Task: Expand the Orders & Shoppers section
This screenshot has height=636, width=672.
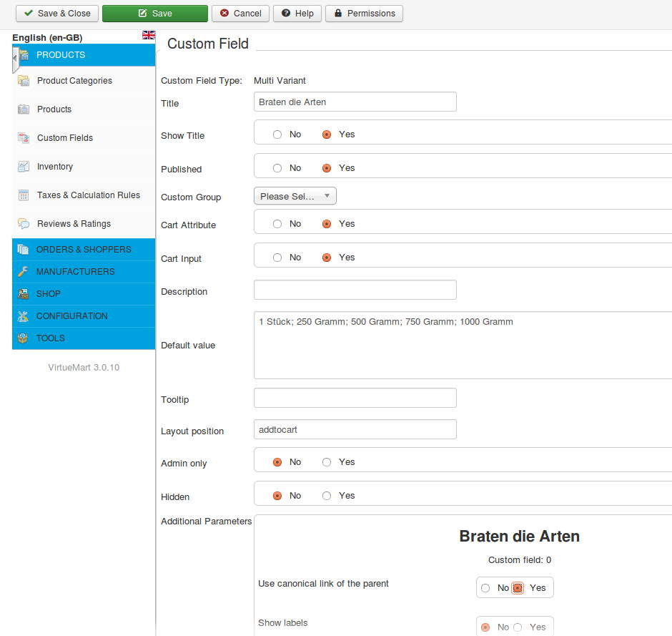Action: pyautogui.click(x=84, y=250)
